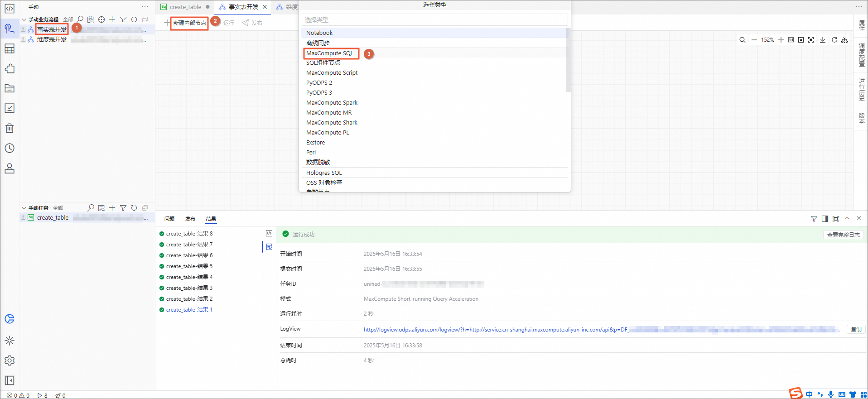The height and width of the screenshot is (399, 868).
Task: Collapse the 手动业务流程 section
Action: click(x=24, y=19)
